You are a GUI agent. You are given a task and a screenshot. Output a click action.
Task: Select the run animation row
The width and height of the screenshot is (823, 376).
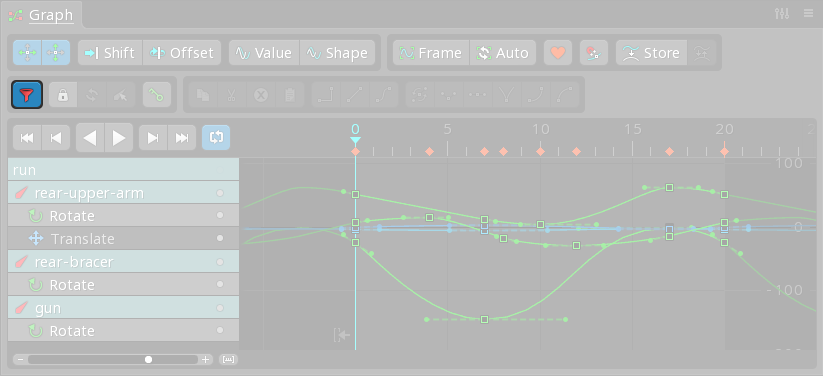coord(123,170)
